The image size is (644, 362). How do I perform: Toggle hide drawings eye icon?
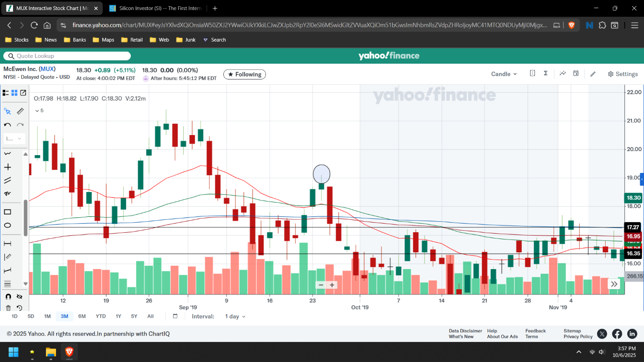coord(20,297)
